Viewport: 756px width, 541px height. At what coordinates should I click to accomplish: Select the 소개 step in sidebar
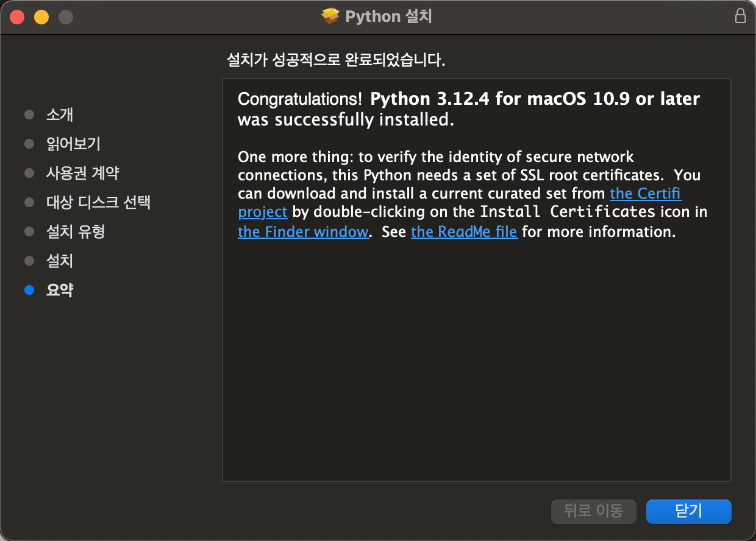tap(60, 115)
